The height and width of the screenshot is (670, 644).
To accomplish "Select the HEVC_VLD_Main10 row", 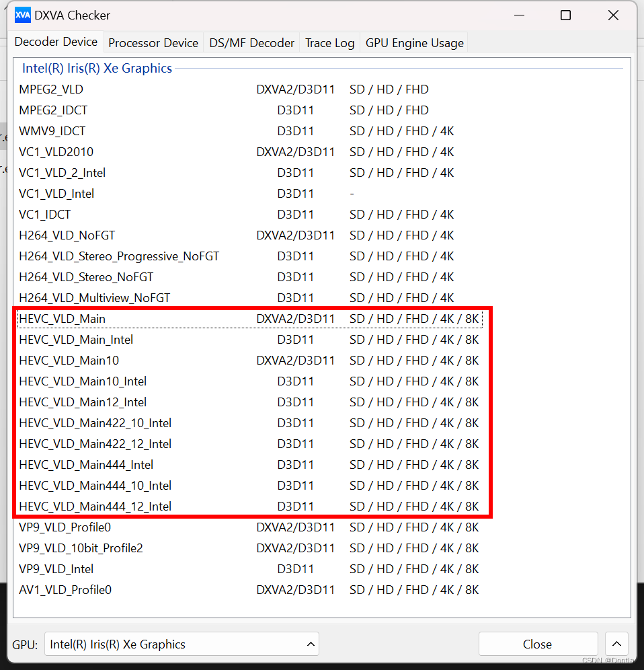I will [250, 361].
